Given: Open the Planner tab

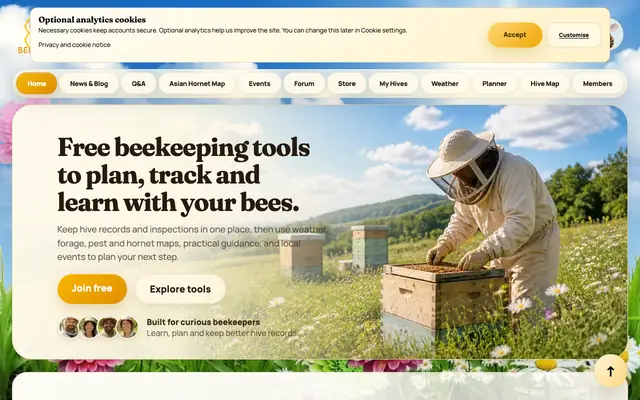Looking at the screenshot, I should [x=494, y=84].
